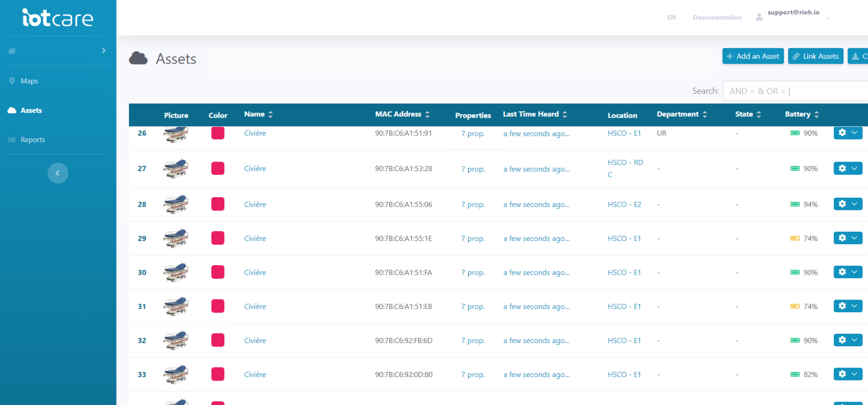Open Maps in the sidebar
Screen dimensions: 868x405
(x=29, y=81)
